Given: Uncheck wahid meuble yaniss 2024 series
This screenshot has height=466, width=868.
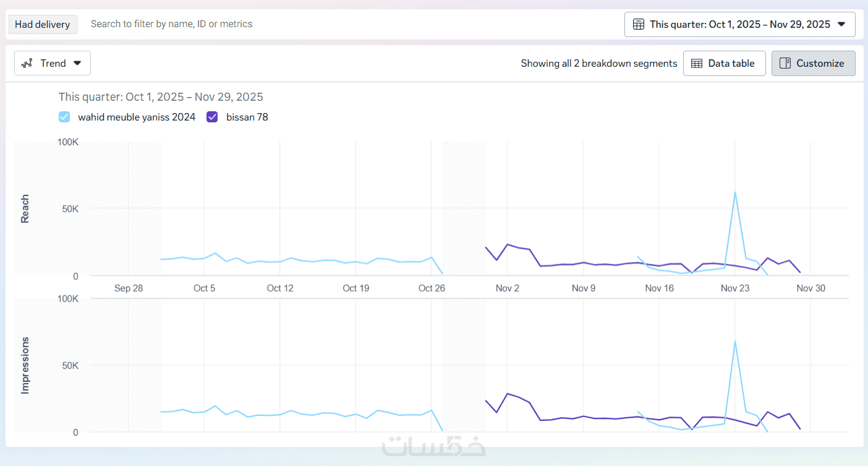Looking at the screenshot, I should coord(64,117).
